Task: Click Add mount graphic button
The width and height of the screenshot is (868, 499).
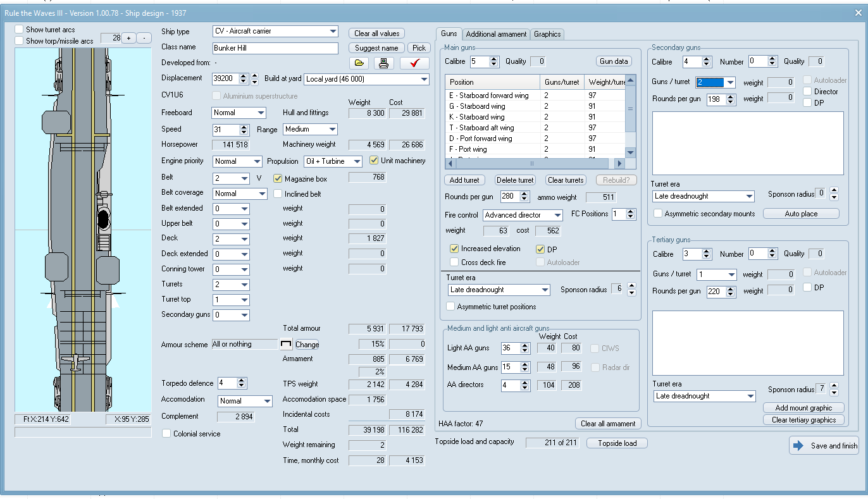Action: click(803, 408)
